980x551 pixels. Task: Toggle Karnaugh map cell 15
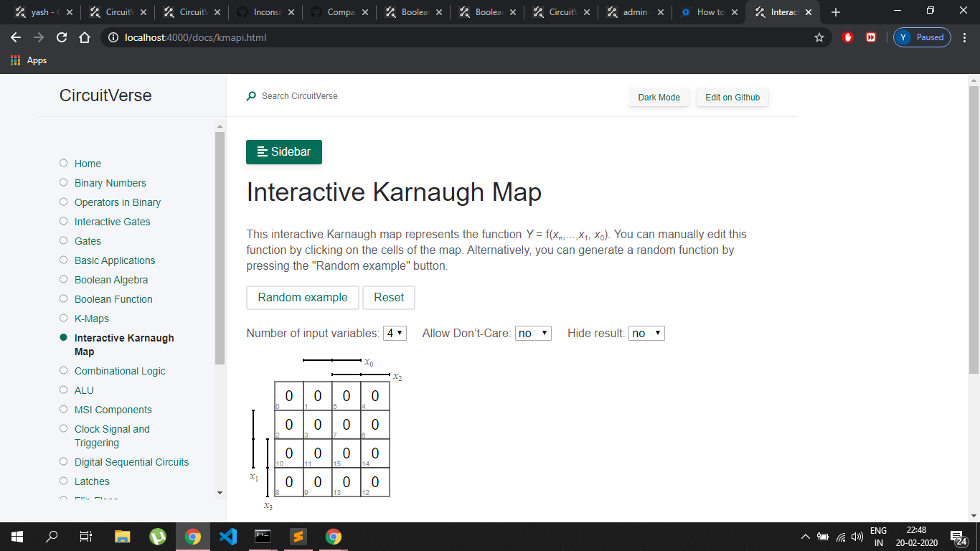coord(346,453)
